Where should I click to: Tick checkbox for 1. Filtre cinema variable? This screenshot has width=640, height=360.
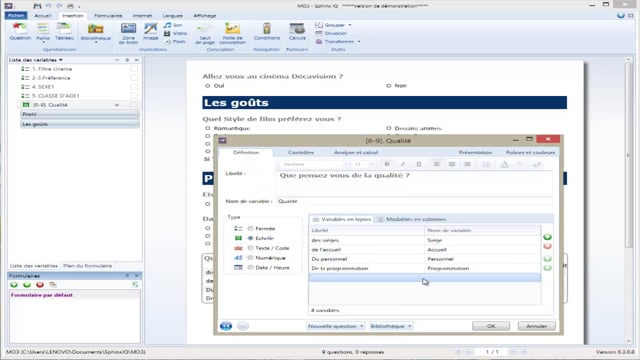pos(133,69)
